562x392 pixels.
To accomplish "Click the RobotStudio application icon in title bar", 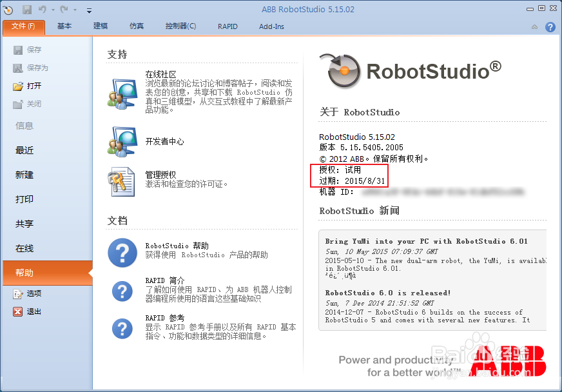I will tap(8, 10).
